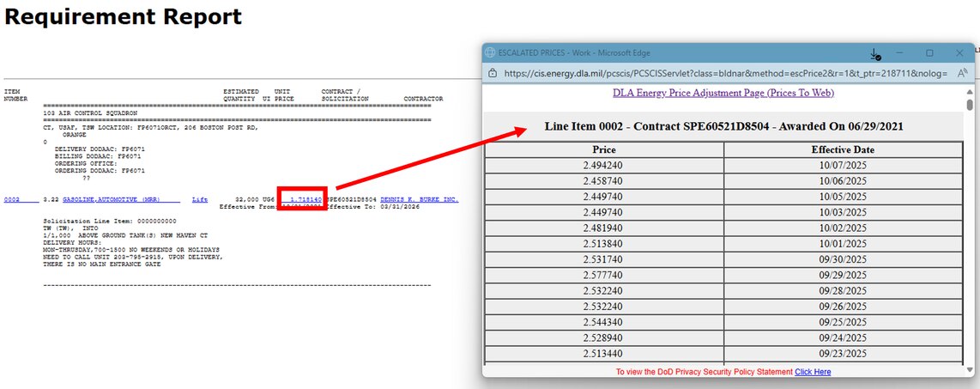Select effective date 10/07/2025 cell
Image resolution: width=980 pixels, height=389 pixels.
(x=842, y=166)
